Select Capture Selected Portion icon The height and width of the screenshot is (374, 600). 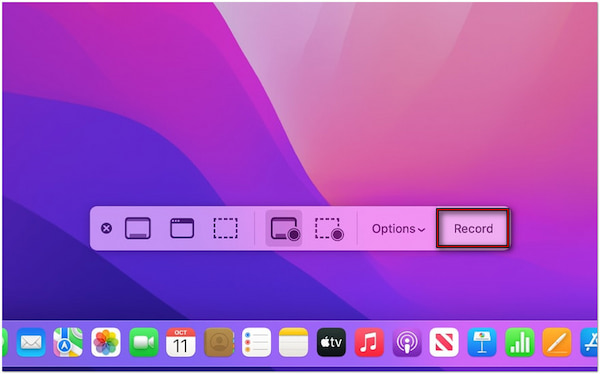point(225,228)
